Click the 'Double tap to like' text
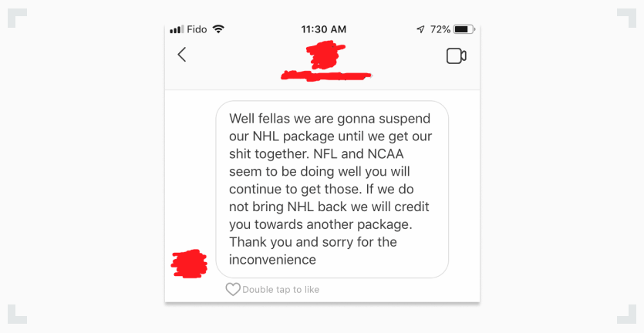Image resolution: width=644 pixels, height=333 pixels. click(281, 290)
